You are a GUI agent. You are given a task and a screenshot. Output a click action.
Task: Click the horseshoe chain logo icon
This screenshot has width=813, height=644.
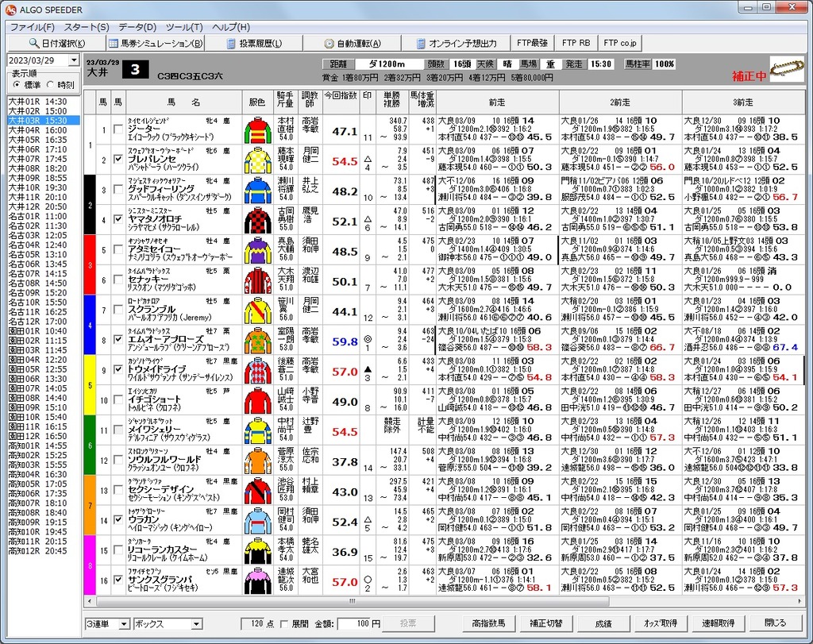click(786, 68)
